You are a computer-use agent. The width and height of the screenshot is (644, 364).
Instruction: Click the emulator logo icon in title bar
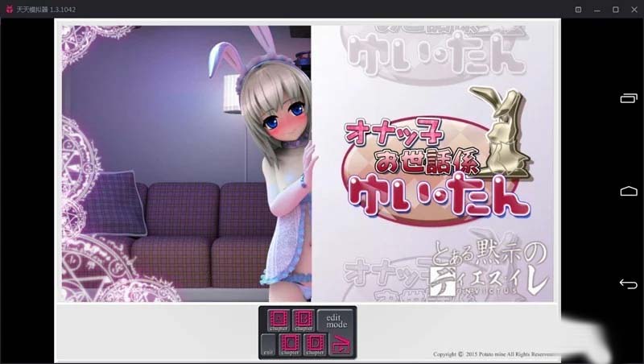click(x=9, y=9)
